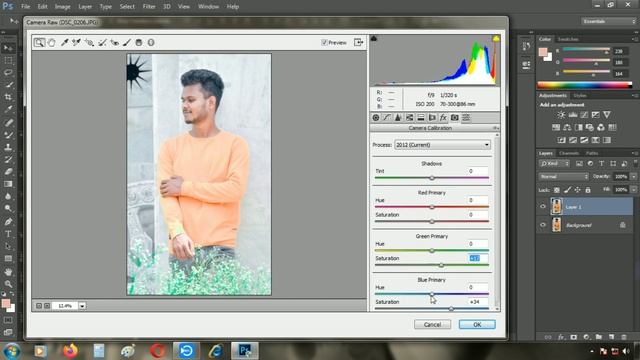Open the Camera Calibration panel options menu
The width and height of the screenshot is (640, 360).
coord(496,128)
